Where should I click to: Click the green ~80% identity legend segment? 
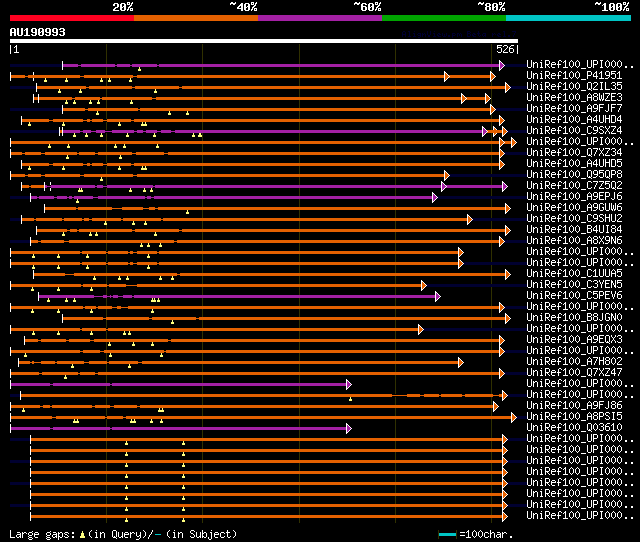(444, 18)
